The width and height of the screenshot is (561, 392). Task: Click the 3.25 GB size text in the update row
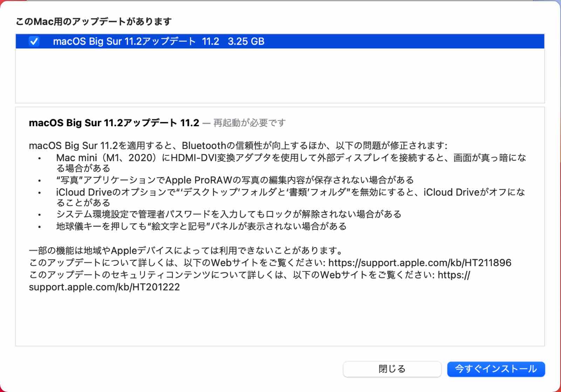[x=246, y=41]
